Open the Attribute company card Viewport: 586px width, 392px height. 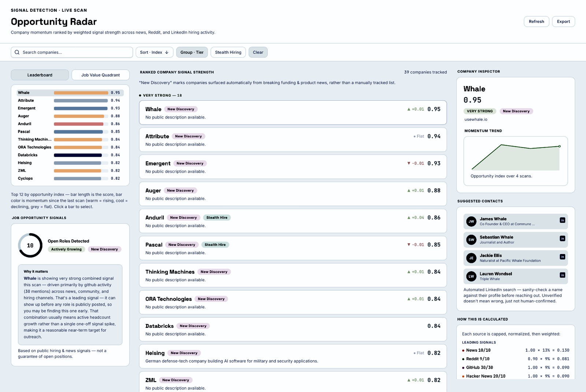(x=293, y=140)
